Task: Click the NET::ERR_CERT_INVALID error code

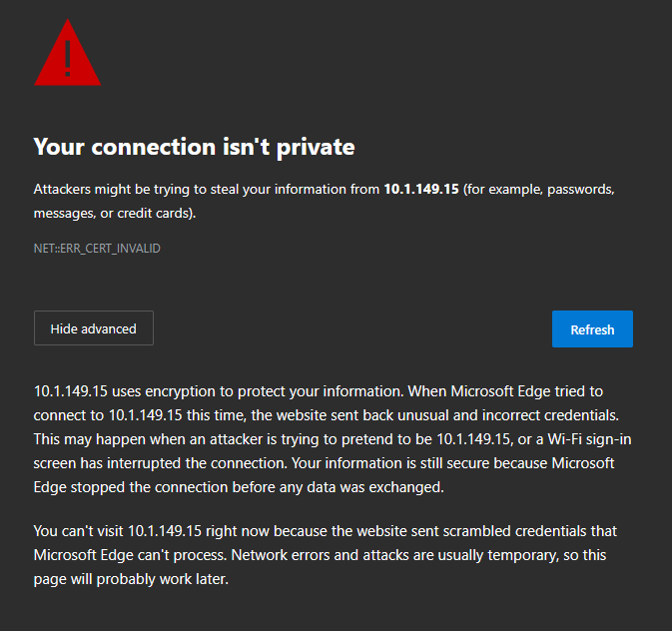Action: 97,249
